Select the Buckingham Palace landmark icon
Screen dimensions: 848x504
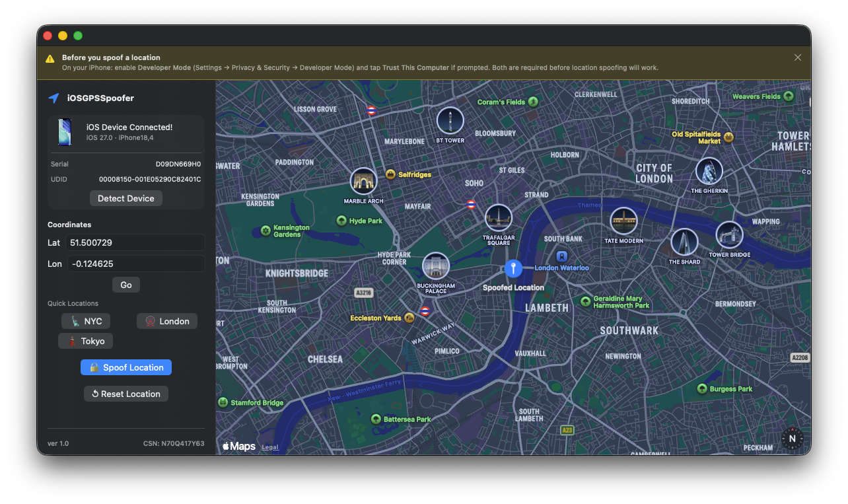click(x=436, y=266)
